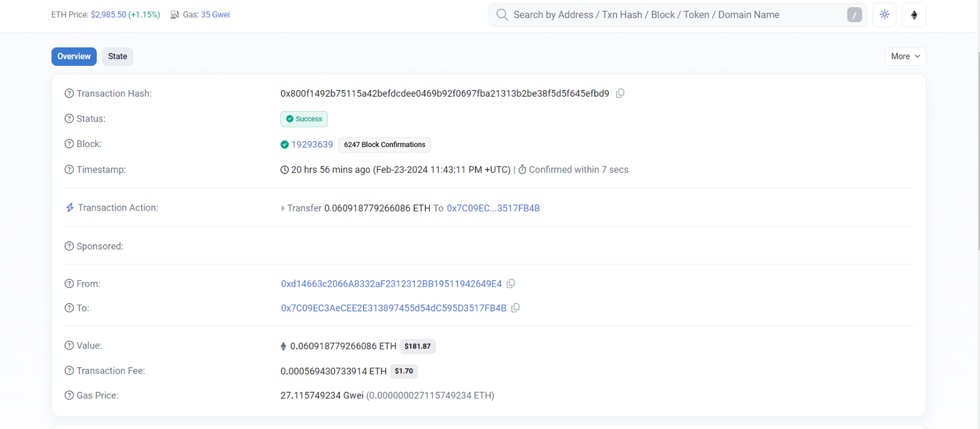
Task: Select the Overview tab
Action: [74, 57]
